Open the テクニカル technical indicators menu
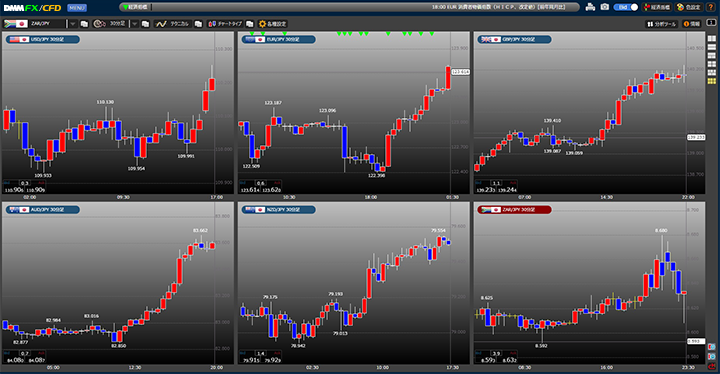This screenshot has width=720, height=374. tap(173, 23)
